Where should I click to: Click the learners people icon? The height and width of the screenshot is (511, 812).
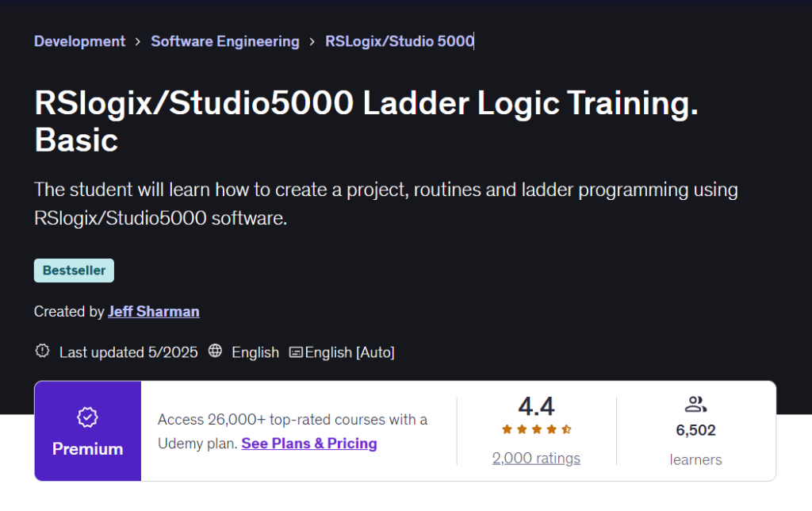tap(695, 404)
